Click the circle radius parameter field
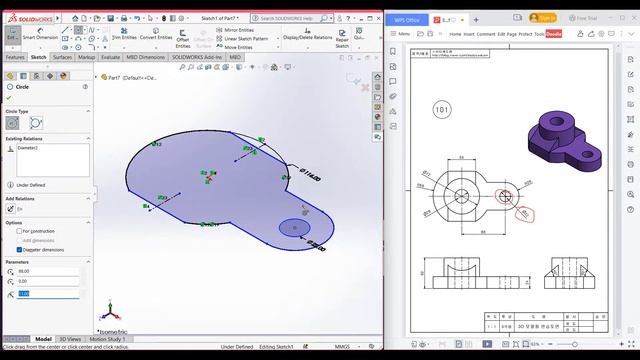The width and height of the screenshot is (640, 360). click(x=48, y=294)
